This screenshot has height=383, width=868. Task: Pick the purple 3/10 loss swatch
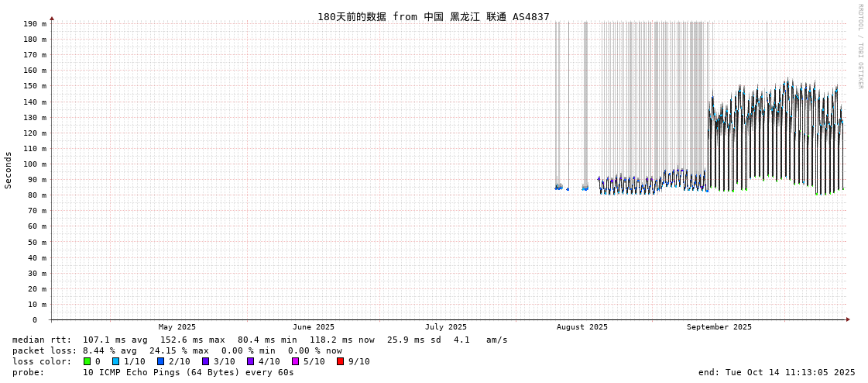coord(205,361)
